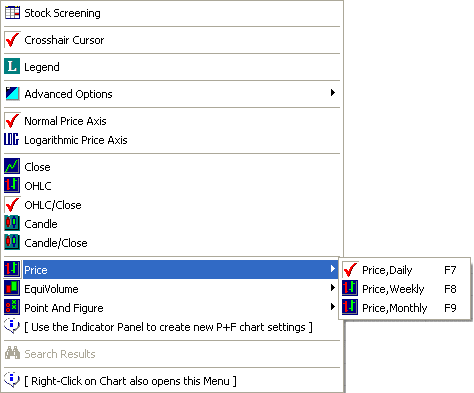Screen dimensions: 474x393
Task: Click the Candle/Close chart icon
Action: click(x=12, y=242)
